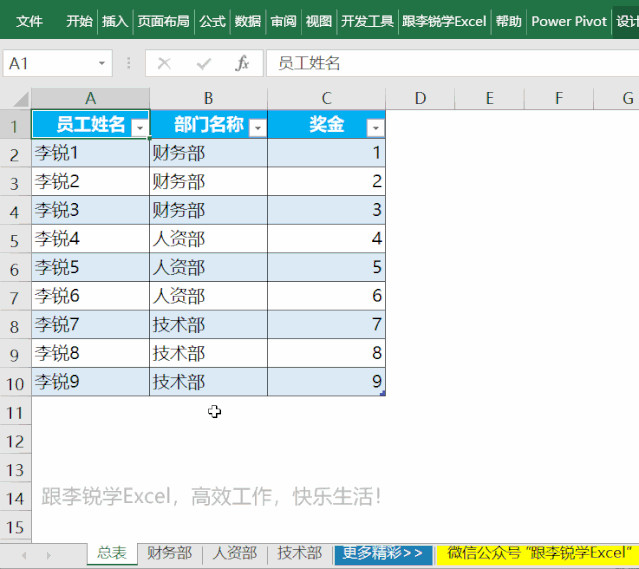This screenshot has height=569, width=639.
Task: Open the 帮助 tab
Action: coord(509,21)
